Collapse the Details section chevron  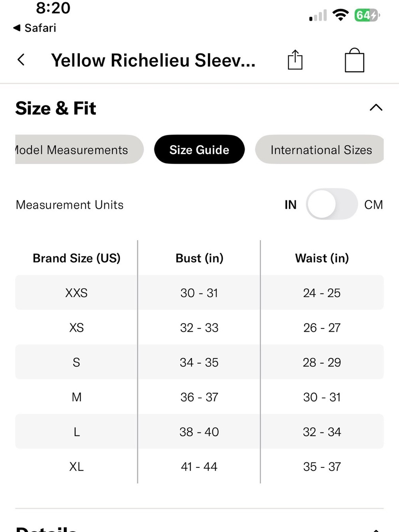[376, 530]
